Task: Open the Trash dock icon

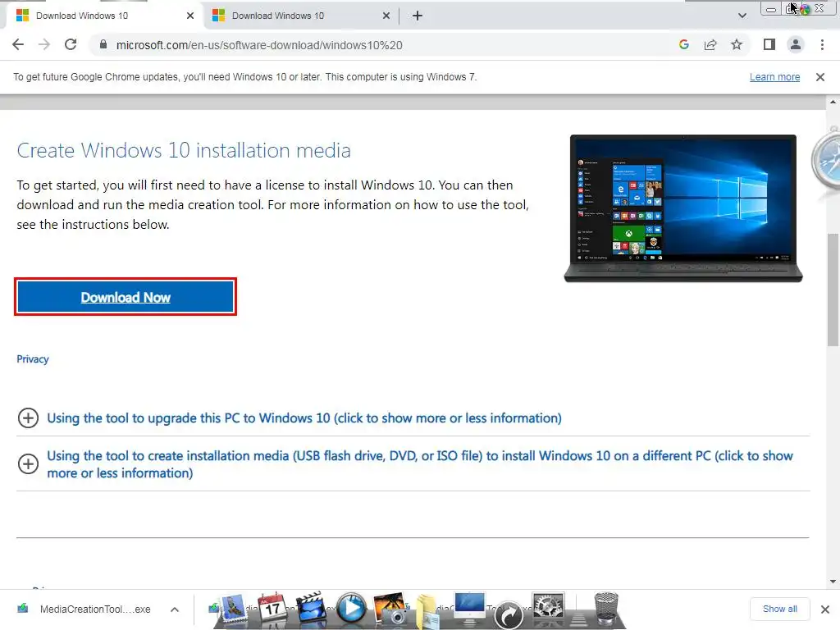Action: 606,609
